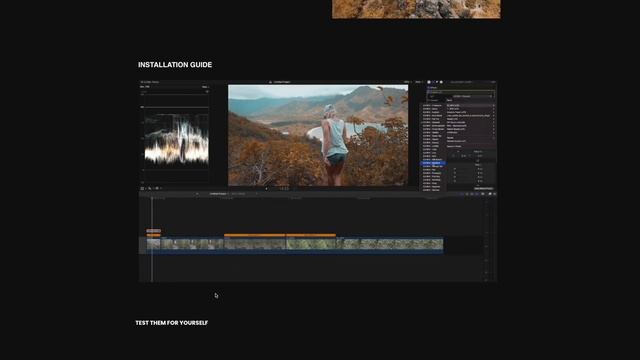Click the Save Effects Preset button in the inspector
This screenshot has height=360, width=640.
[484, 189]
